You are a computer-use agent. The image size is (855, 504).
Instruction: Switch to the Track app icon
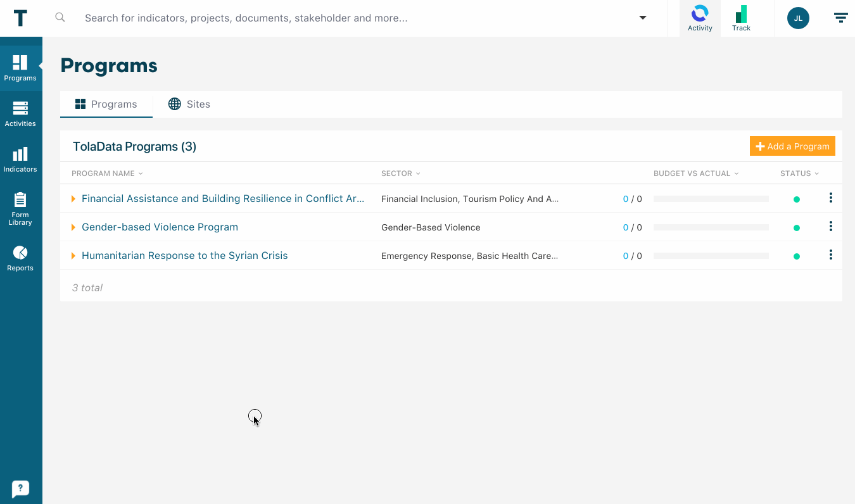[x=741, y=18]
